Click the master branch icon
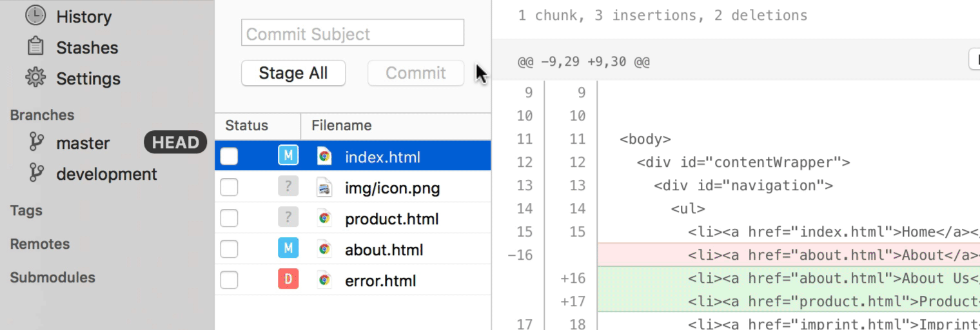Screen dimensions: 980x330 pyautogui.click(x=37, y=142)
